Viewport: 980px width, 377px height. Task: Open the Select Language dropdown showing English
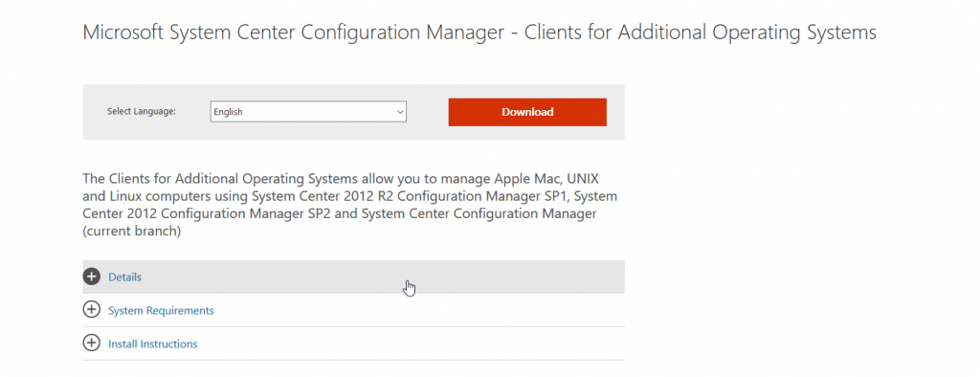click(308, 112)
